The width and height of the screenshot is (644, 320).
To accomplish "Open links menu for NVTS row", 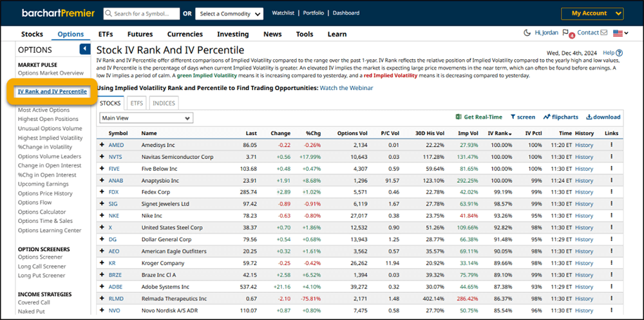I will (x=612, y=156).
